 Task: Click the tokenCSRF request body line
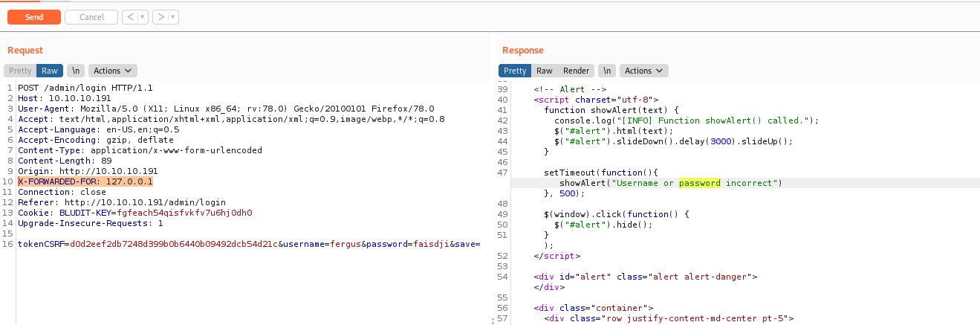tap(249, 244)
